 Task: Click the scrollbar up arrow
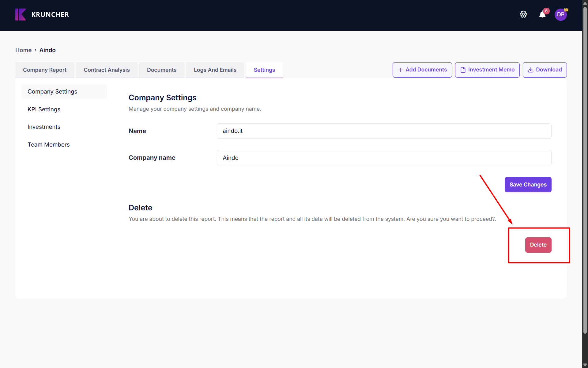[x=585, y=3]
